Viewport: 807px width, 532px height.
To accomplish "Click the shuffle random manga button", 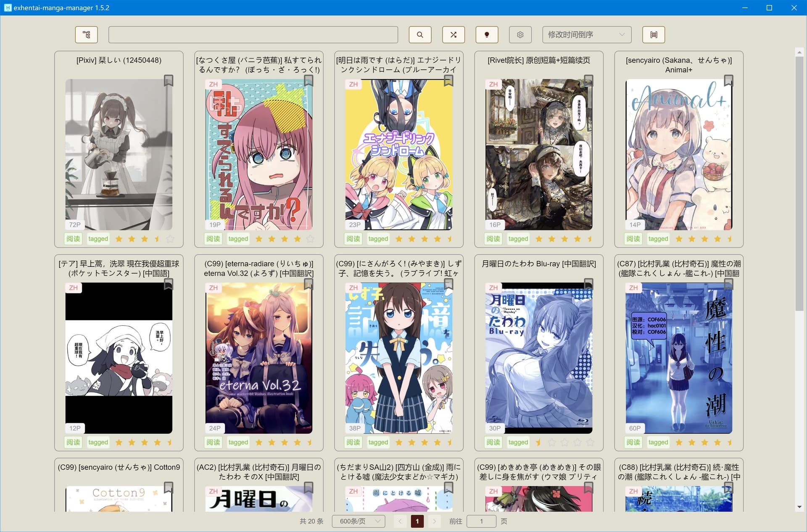I will tap(453, 34).
